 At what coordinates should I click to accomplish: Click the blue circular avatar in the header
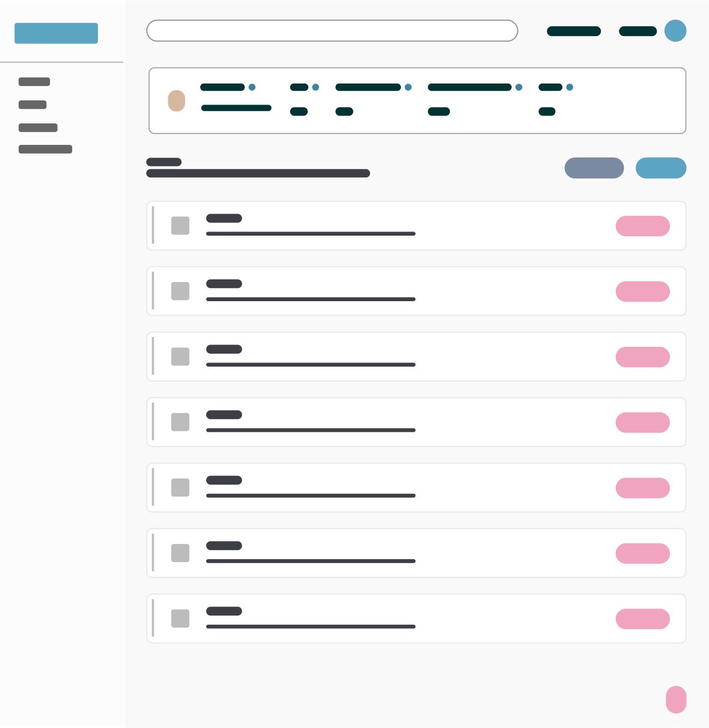675,31
